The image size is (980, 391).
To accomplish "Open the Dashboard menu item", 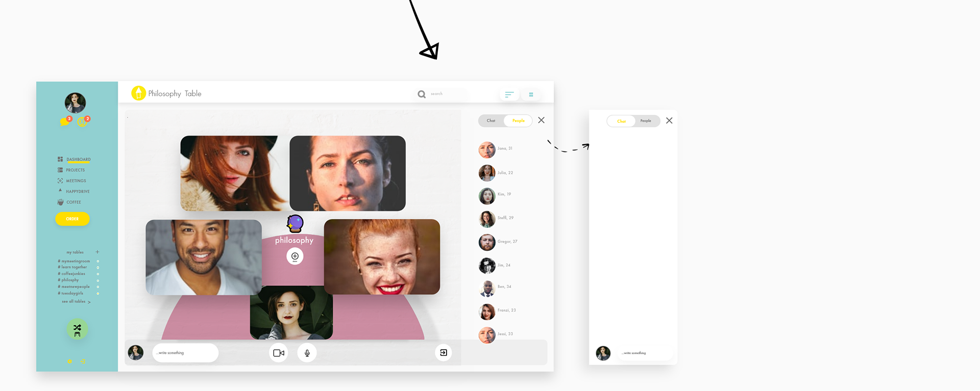I will (x=78, y=160).
